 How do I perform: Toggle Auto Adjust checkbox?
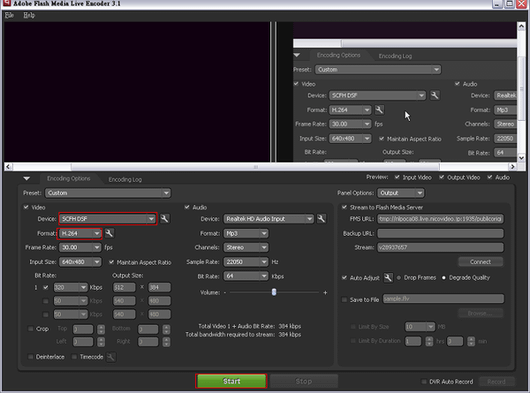coord(344,277)
